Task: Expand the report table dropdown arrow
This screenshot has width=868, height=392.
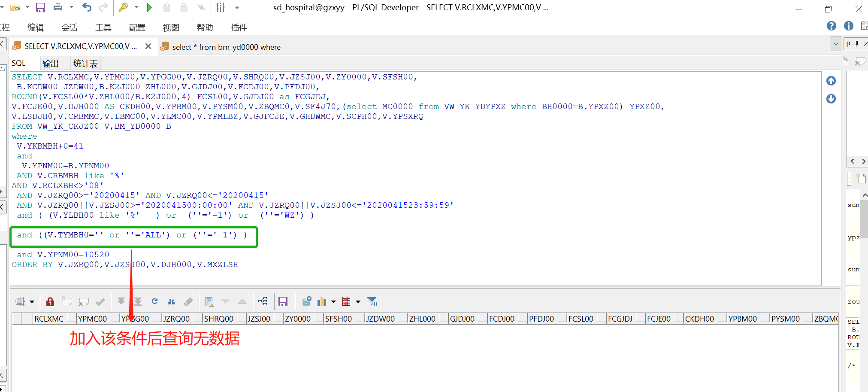Action: click(358, 301)
